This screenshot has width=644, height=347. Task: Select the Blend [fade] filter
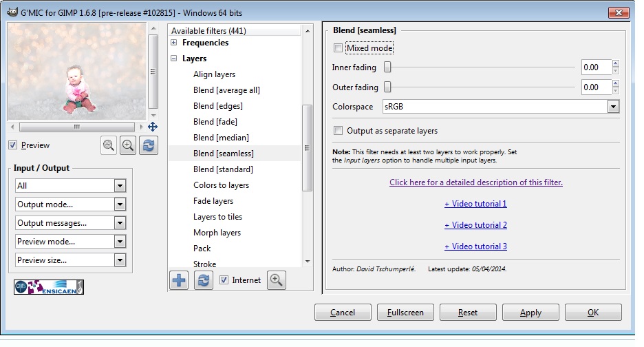click(x=215, y=122)
